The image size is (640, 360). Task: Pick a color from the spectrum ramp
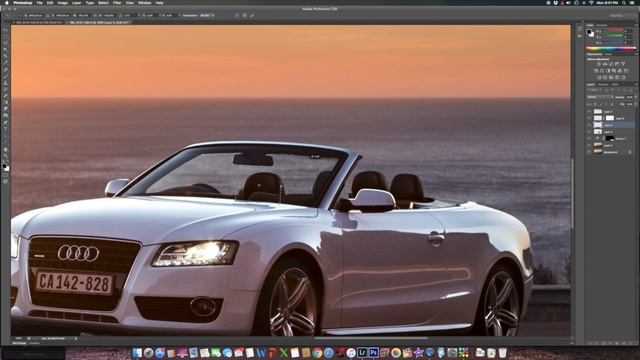click(611, 49)
